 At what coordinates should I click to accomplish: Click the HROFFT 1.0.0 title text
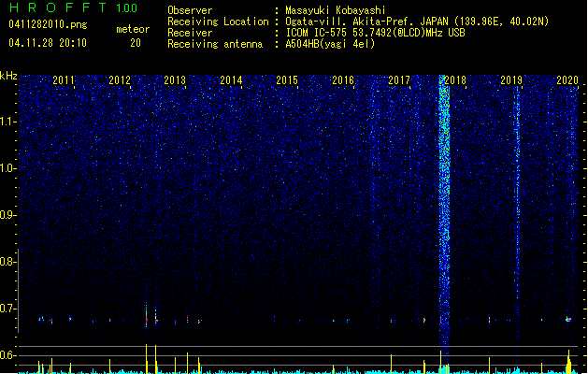(73, 7)
